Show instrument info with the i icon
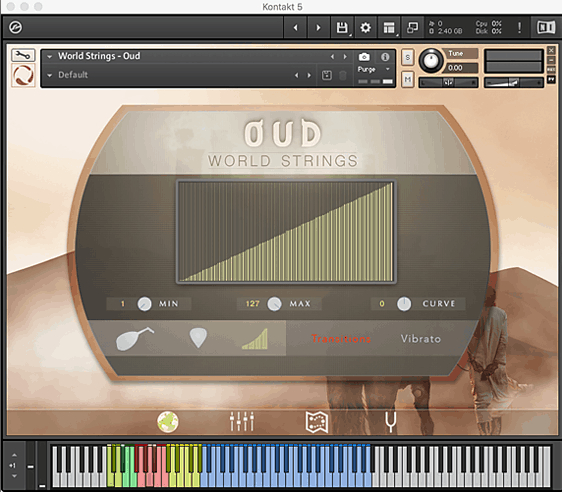Screen dimensions: 562x492 (x=385, y=57)
